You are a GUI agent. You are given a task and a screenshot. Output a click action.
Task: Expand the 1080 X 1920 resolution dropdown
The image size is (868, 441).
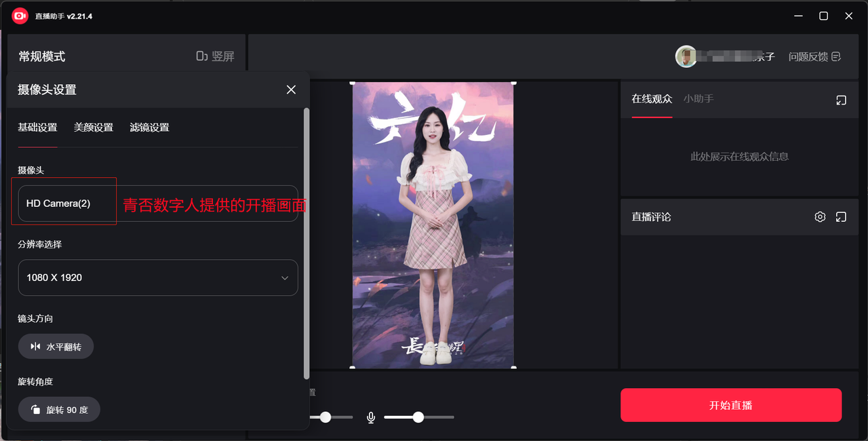pyautogui.click(x=158, y=277)
